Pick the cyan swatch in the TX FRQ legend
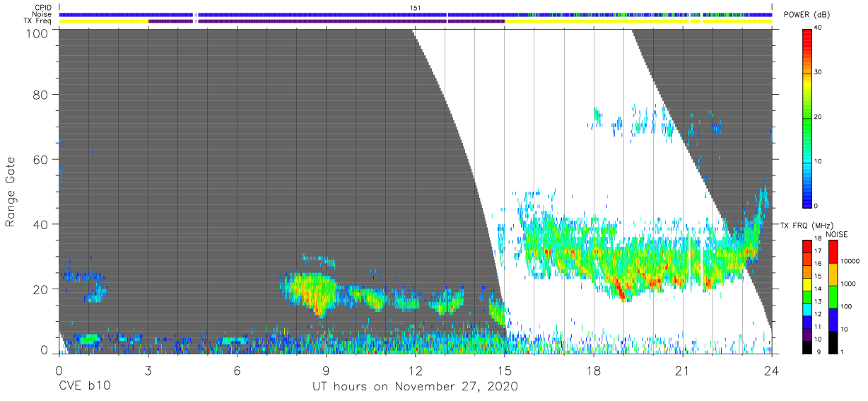This screenshot has width=868, height=401. click(x=807, y=309)
